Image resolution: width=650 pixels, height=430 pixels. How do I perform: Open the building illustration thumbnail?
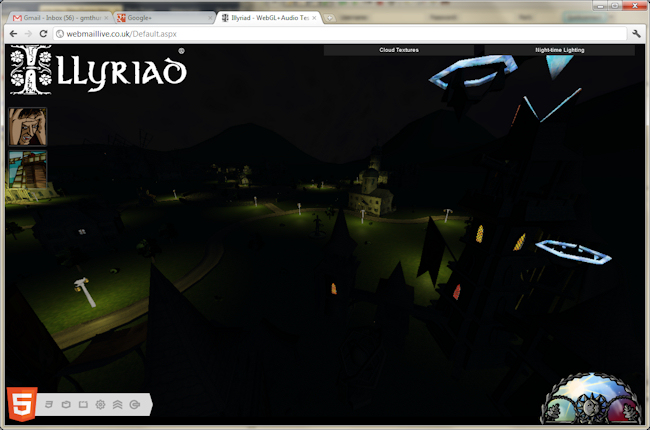point(28,170)
